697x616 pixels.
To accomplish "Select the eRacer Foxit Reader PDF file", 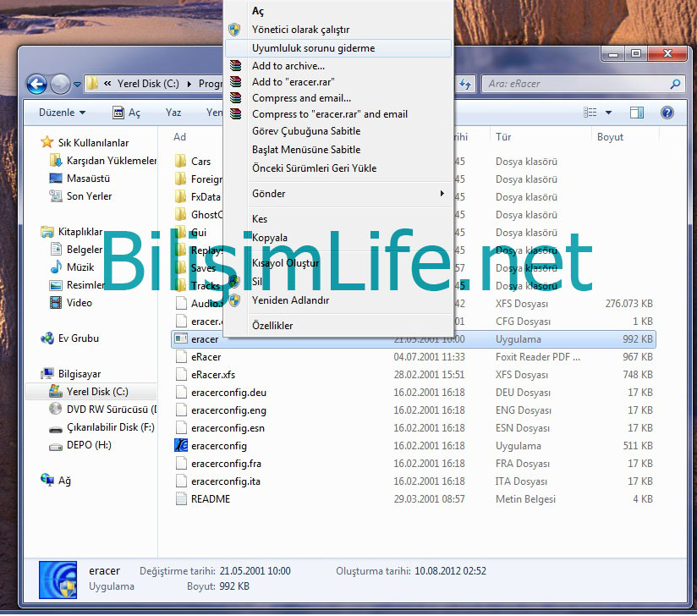I will pos(414,357).
